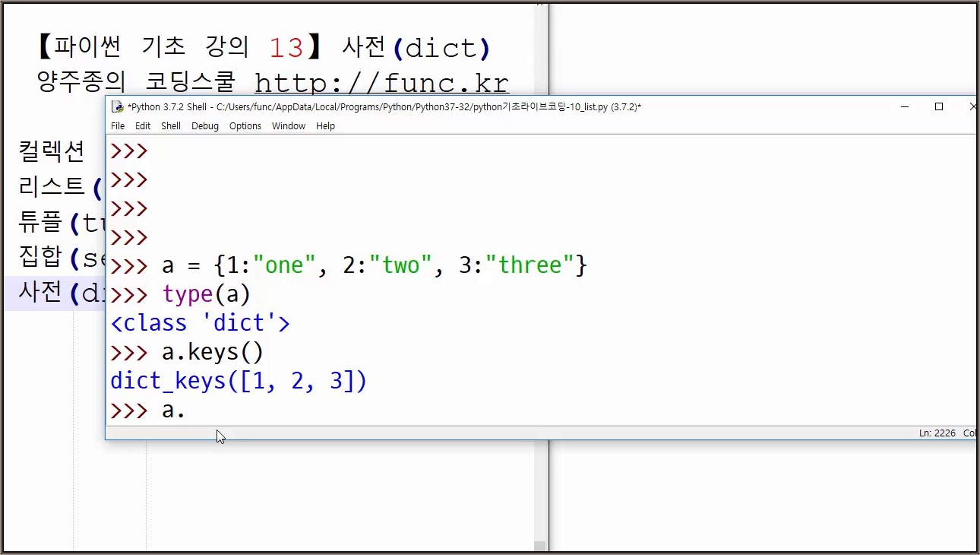Click the Ln: 2226 status indicator
The image size is (980, 555).
937,433
